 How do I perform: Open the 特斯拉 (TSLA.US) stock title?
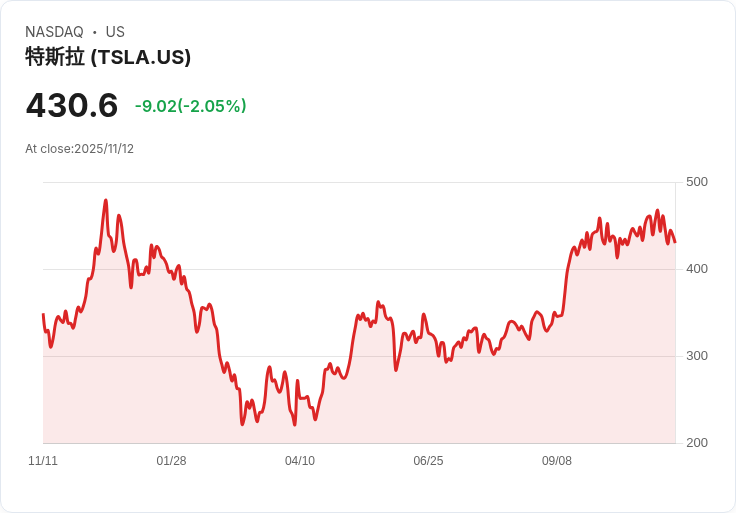[108, 57]
